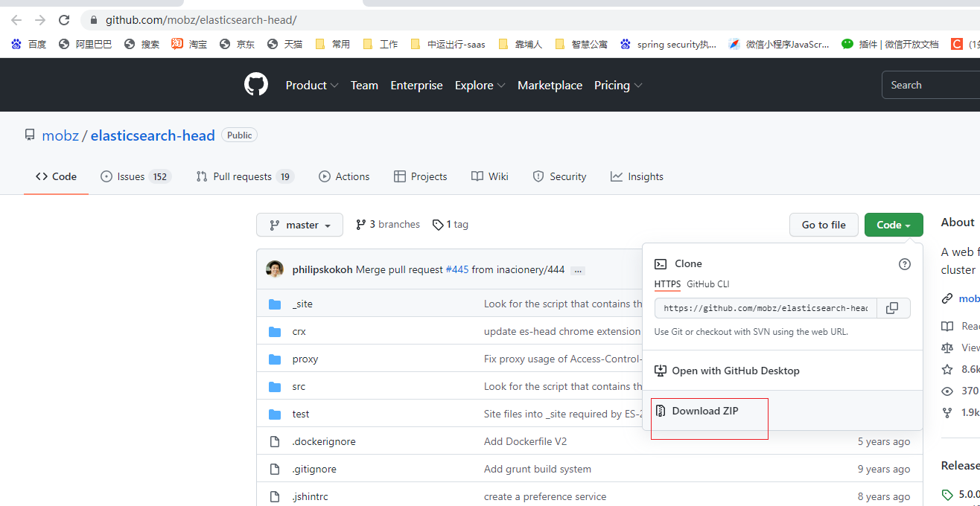
Task: Open the 百度 bookmark
Action: tap(29, 44)
